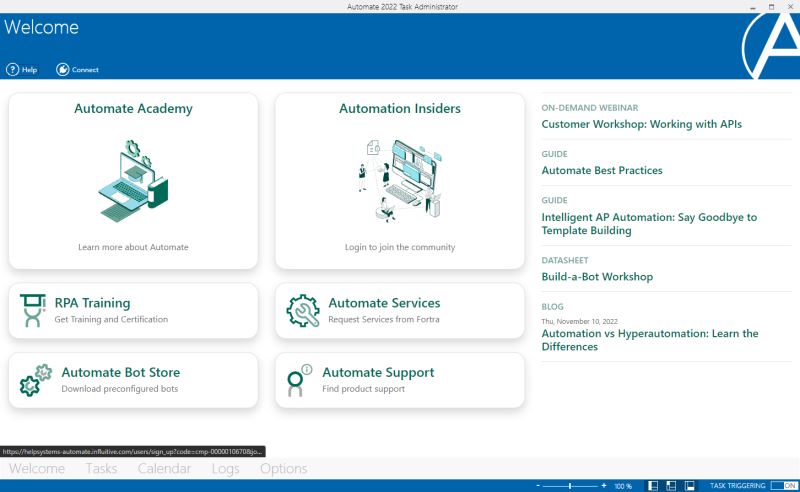Open the Help icon in header
The width and height of the screenshot is (800, 492).
[12, 69]
